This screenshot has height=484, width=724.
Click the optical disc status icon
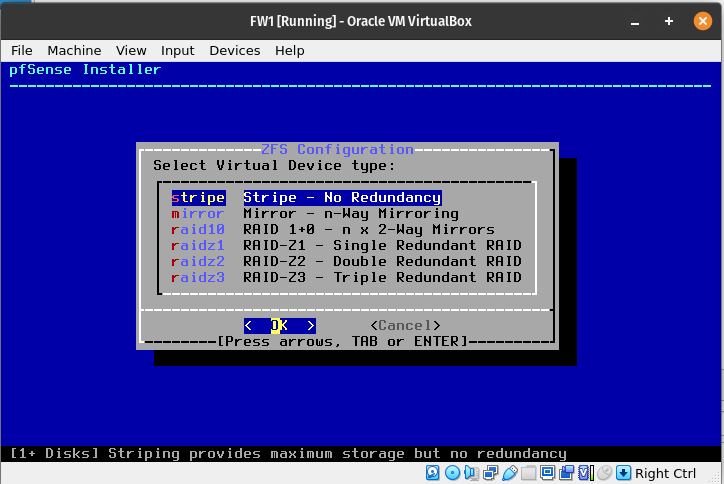[452, 473]
